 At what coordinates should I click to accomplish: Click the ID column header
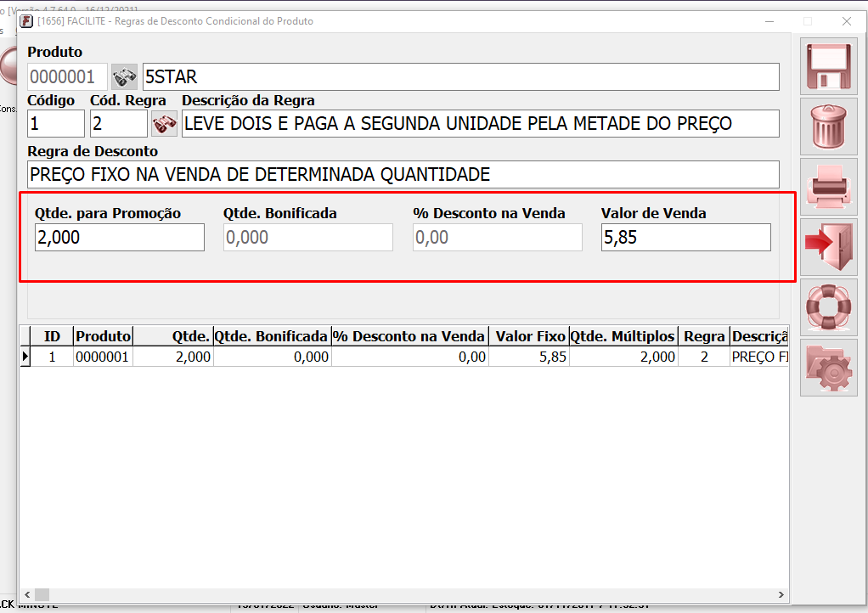click(52, 336)
